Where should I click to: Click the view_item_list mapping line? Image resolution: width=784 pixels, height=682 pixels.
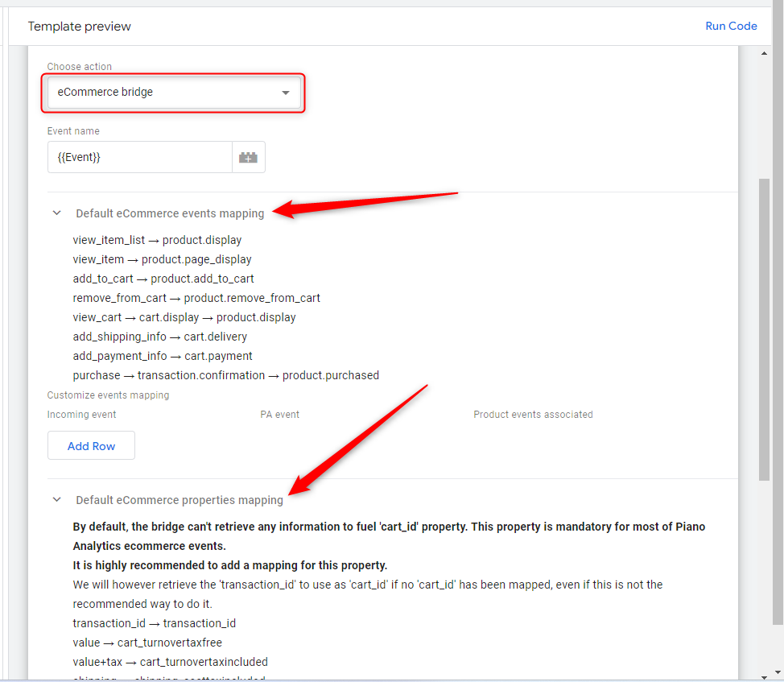tap(157, 240)
